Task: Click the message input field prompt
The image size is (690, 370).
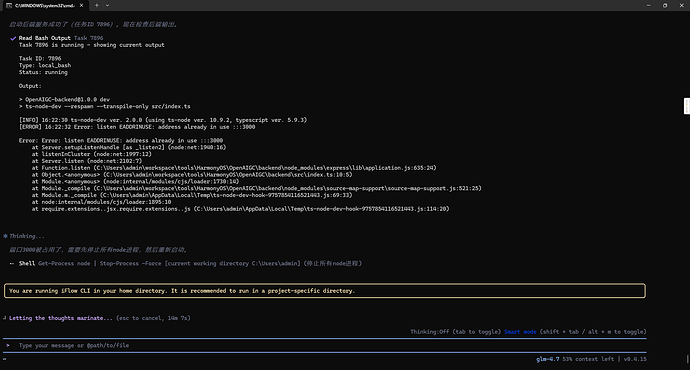Action: [325, 345]
